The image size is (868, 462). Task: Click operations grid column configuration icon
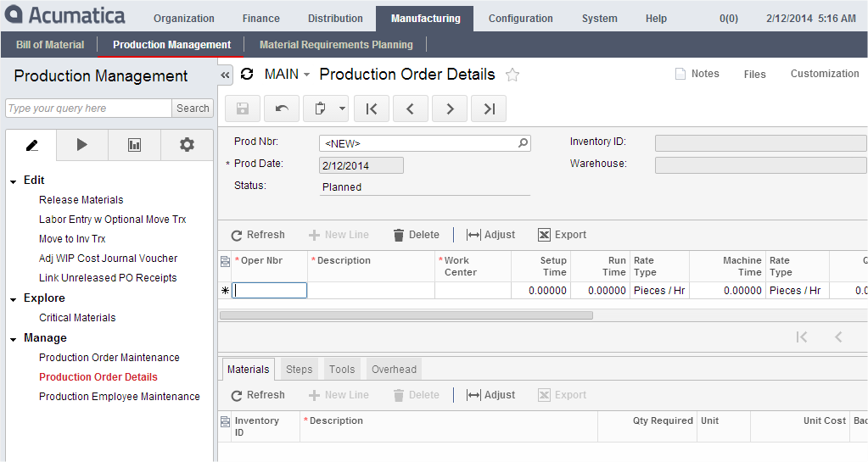coord(225,261)
